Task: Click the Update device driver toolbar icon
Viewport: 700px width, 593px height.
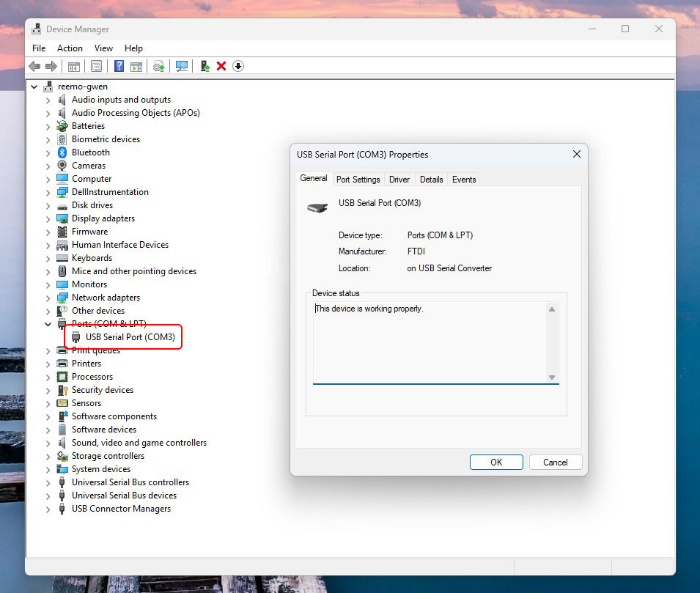Action: tap(158, 67)
